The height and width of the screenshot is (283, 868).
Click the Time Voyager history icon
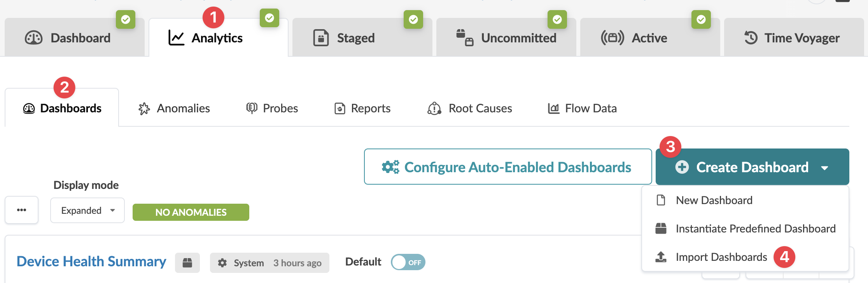[751, 38]
